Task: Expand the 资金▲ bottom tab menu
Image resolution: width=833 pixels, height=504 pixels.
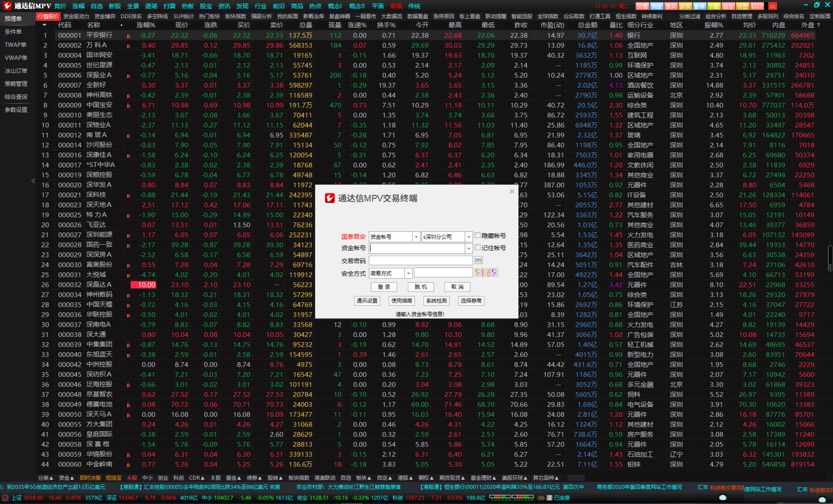Action: coord(66,478)
